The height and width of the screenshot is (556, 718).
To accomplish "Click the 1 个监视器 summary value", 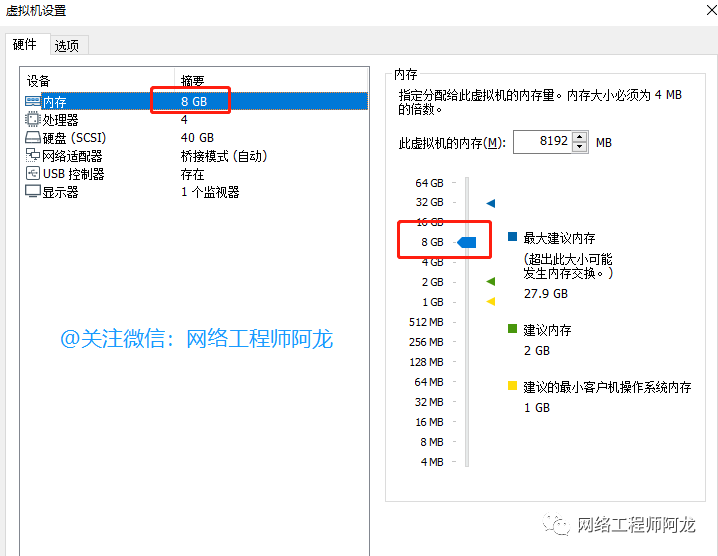I will (210, 192).
